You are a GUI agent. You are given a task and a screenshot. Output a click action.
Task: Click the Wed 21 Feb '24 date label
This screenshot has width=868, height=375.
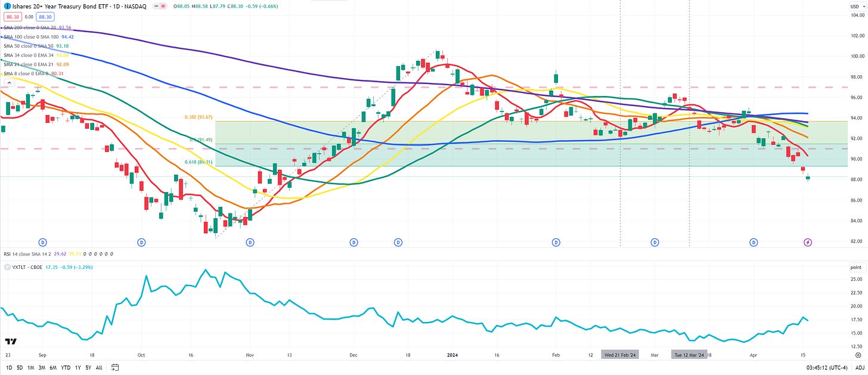pyautogui.click(x=620, y=355)
